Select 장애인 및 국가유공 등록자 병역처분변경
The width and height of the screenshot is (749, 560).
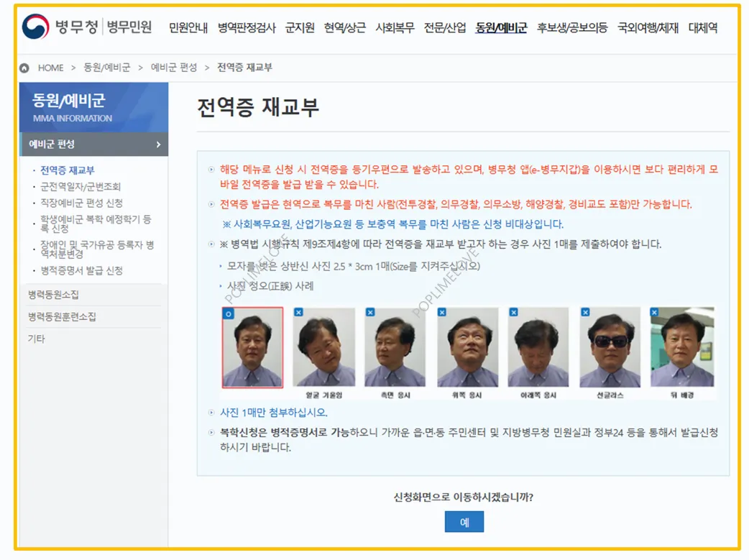tap(97, 249)
